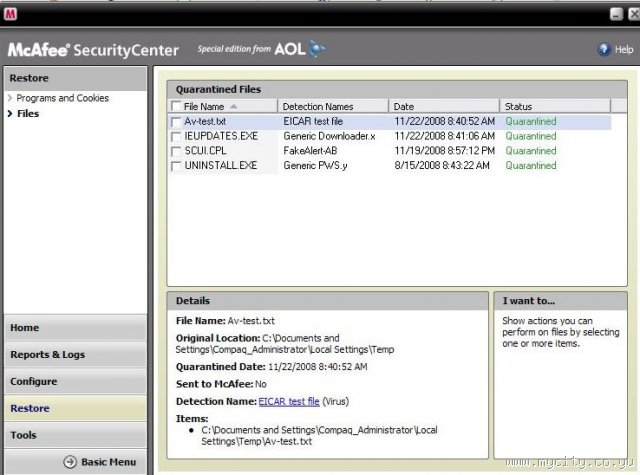The image size is (640, 475).
Task: Click Generic PWS.y detection name
Action: (x=315, y=166)
